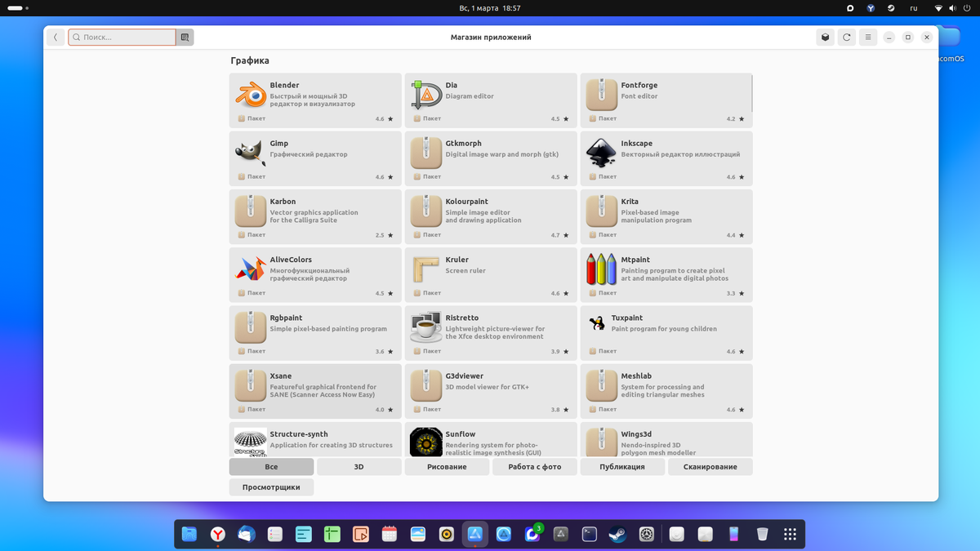980x551 pixels.
Task: Open the G3dviewer app card
Action: [491, 391]
